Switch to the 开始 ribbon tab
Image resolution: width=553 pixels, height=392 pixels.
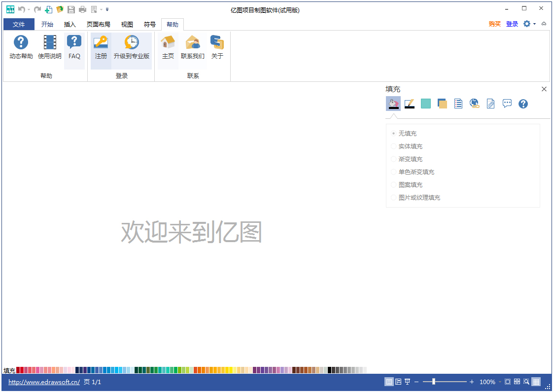pos(47,24)
